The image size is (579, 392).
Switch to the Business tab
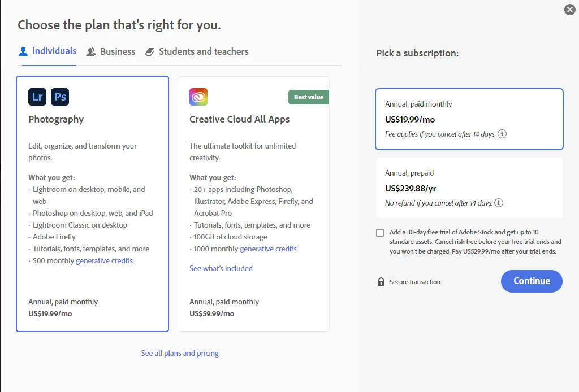point(111,51)
